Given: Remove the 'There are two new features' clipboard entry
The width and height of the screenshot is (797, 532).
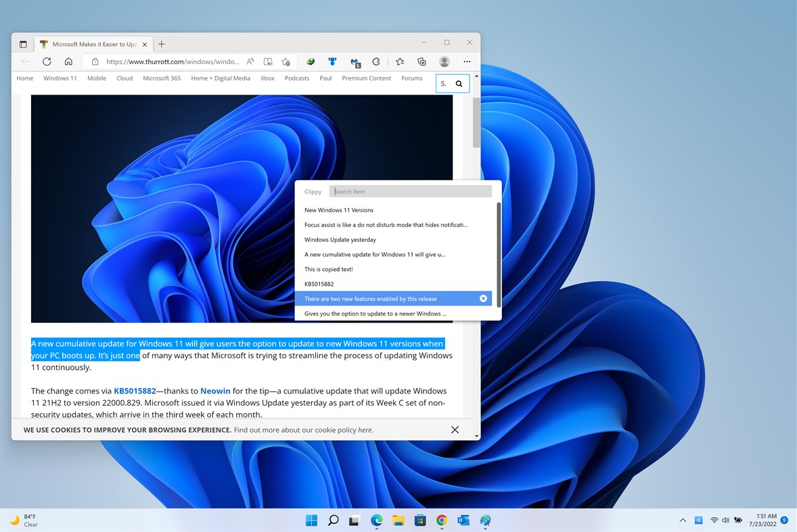Looking at the screenshot, I should [x=483, y=298].
